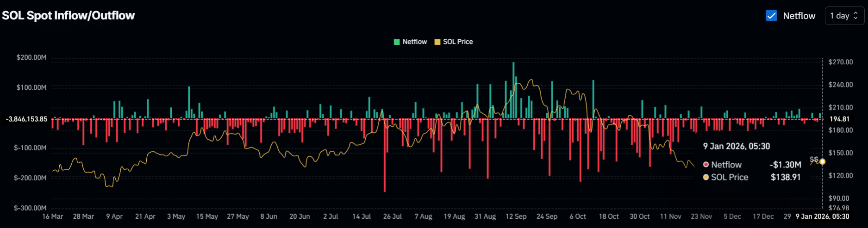Click the 12 Sep date on the x-axis
Viewport: 868px width, 228px height.
(x=516, y=216)
